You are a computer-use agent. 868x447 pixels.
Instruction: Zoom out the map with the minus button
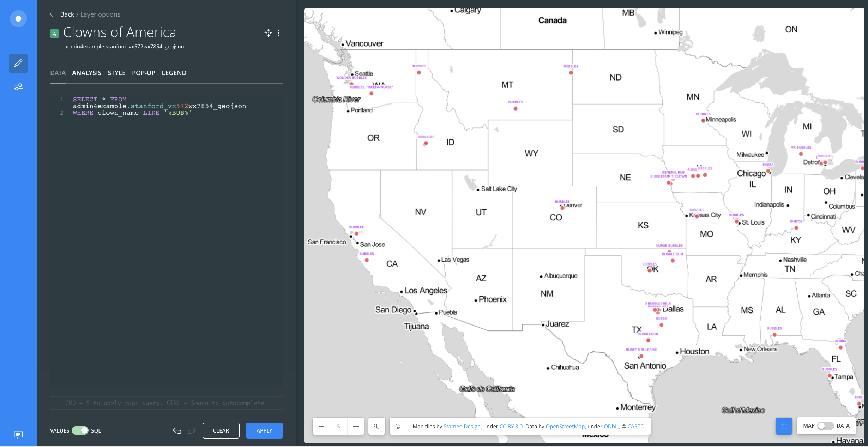pyautogui.click(x=321, y=426)
